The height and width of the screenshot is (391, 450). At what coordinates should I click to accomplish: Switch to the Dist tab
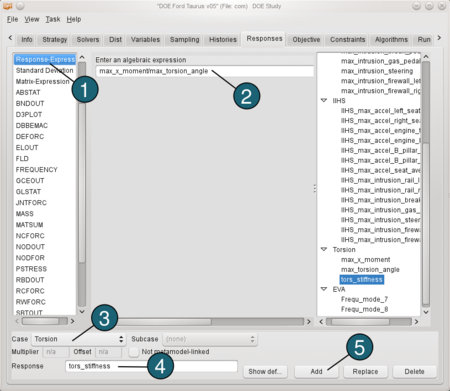pos(115,40)
